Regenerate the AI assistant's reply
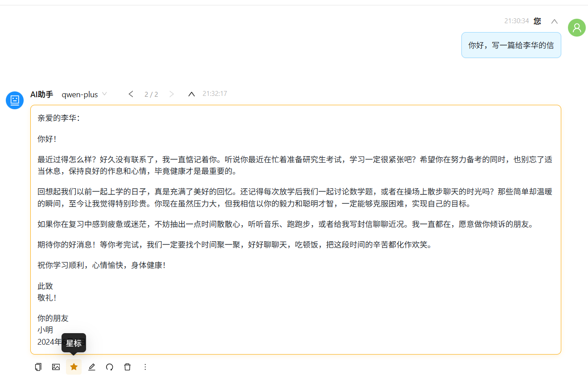588x388 pixels. tap(110, 367)
